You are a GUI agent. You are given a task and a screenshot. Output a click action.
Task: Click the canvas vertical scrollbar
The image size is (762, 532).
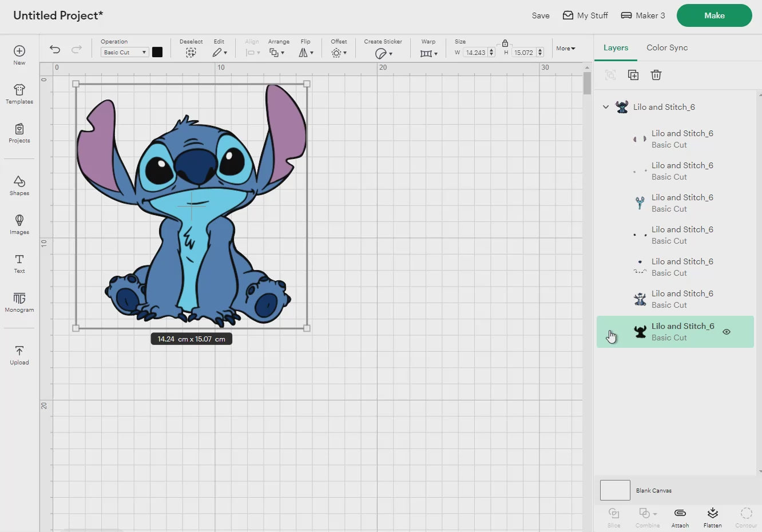pyautogui.click(x=587, y=84)
